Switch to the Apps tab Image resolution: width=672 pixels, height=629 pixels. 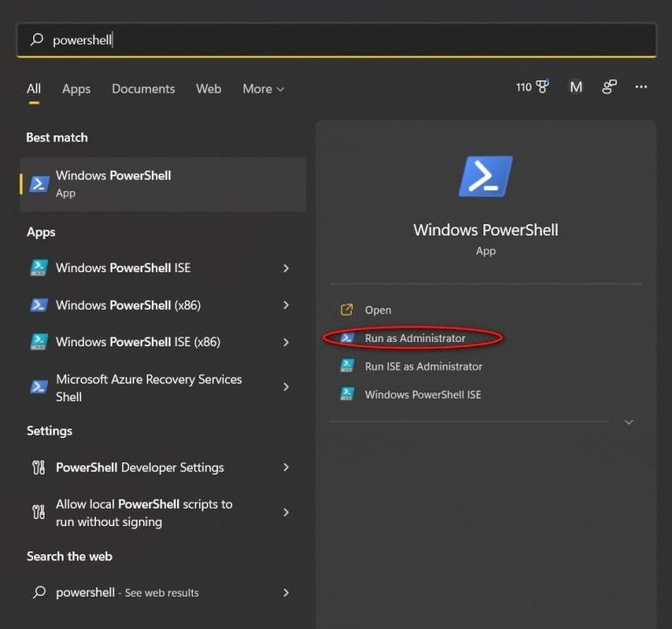point(76,89)
